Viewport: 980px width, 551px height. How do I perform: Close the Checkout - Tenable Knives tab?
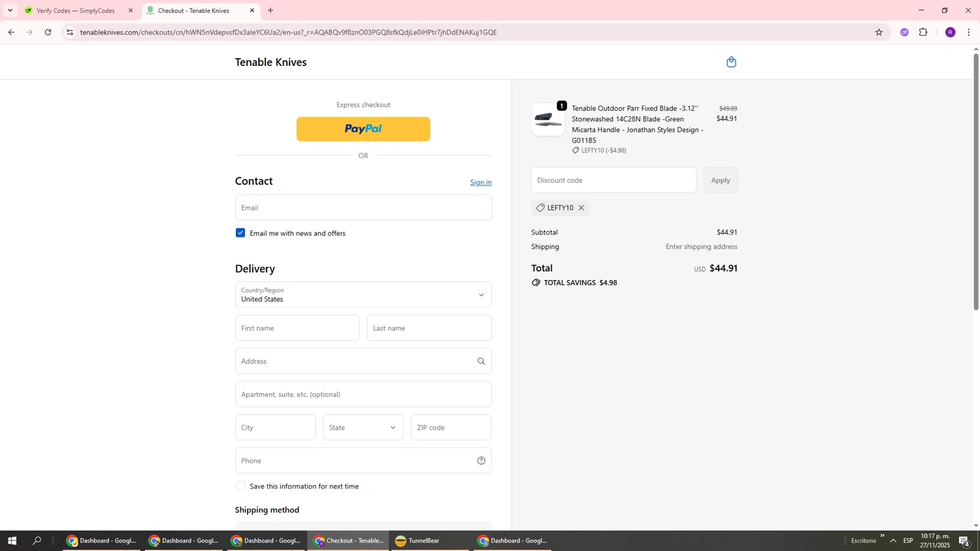point(252,10)
